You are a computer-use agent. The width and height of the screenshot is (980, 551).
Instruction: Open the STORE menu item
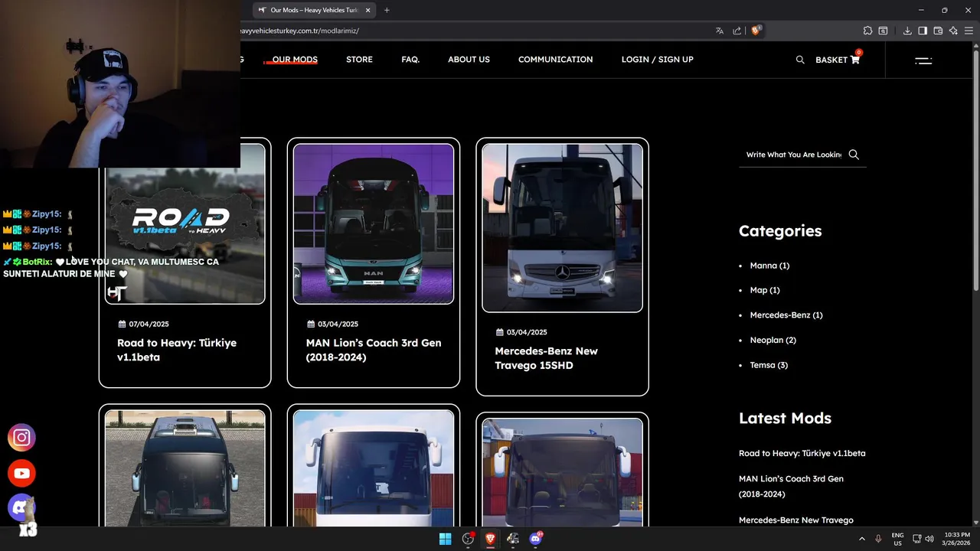359,60
